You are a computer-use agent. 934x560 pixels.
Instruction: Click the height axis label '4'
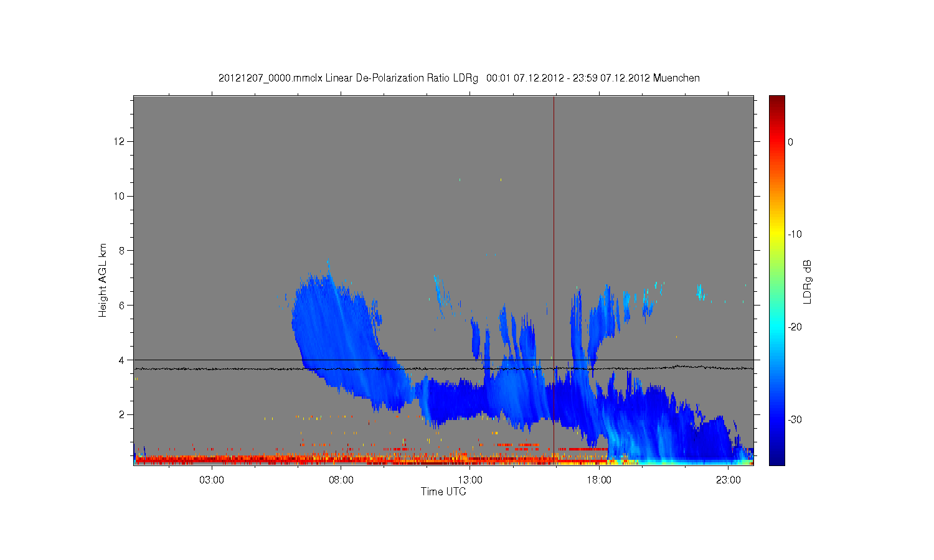(122, 360)
